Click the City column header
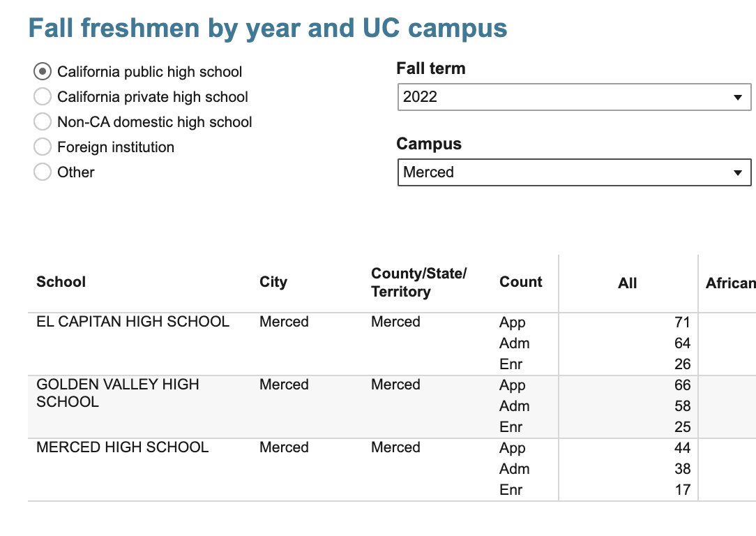The width and height of the screenshot is (756, 536). point(273,282)
